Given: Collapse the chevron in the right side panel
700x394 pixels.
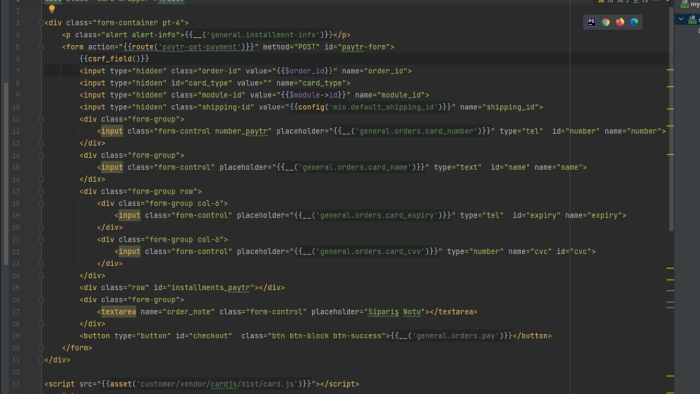Looking at the screenshot, I should tap(681, 19).
